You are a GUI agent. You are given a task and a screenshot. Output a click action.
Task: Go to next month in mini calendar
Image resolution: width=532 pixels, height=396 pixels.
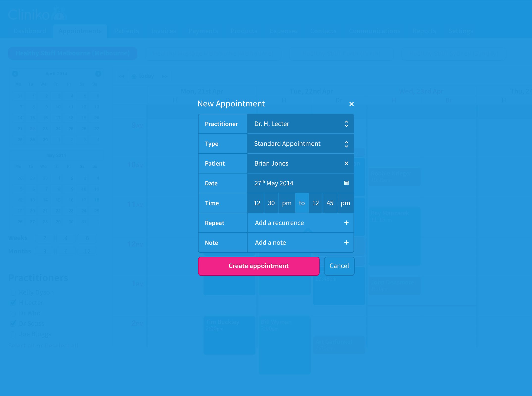coord(98,74)
